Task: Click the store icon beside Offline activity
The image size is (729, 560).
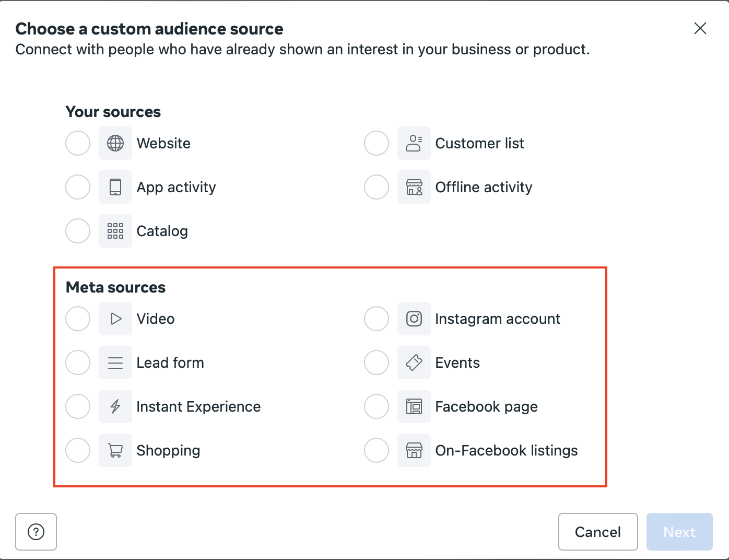Action: coord(414,187)
